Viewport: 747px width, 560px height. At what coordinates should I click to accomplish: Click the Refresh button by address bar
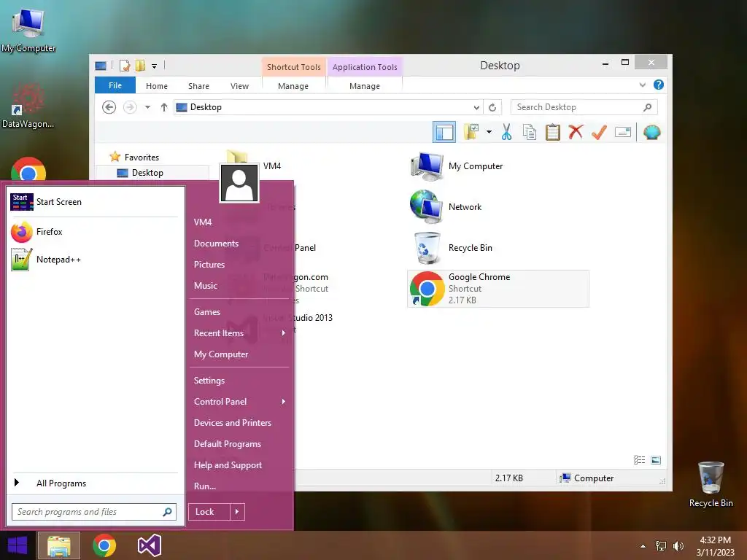492,107
